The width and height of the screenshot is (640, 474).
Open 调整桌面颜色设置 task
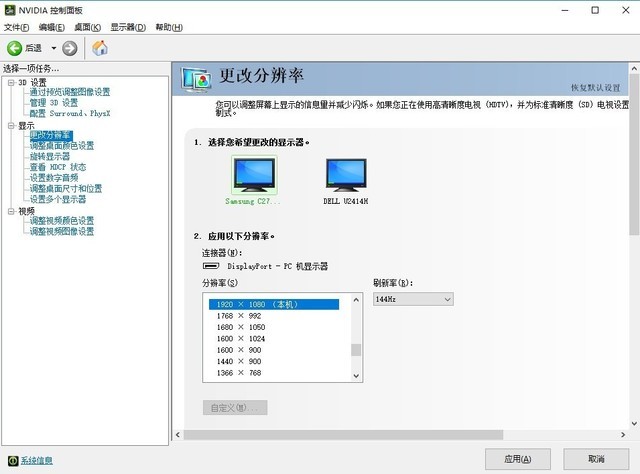(62, 146)
